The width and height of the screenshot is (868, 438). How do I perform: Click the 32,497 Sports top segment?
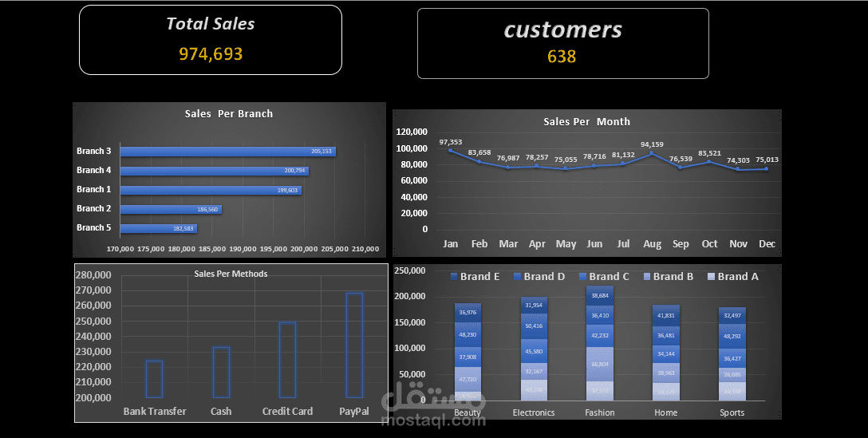click(x=732, y=316)
